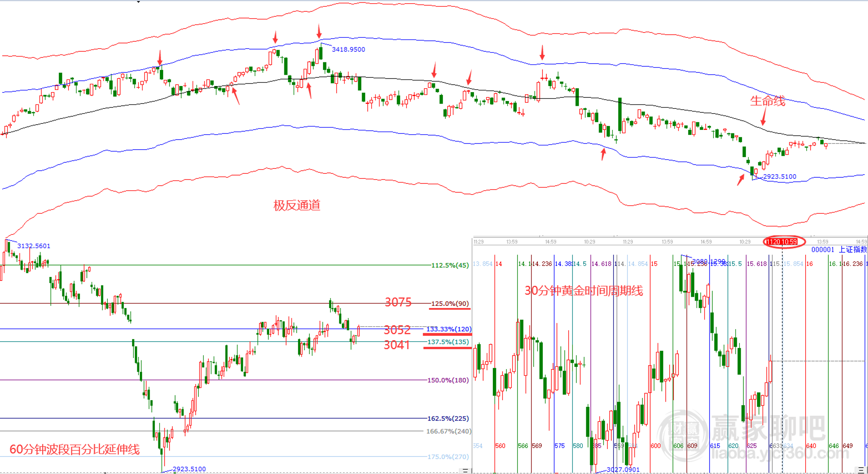This screenshot has width=868, height=474.
Task: Click the 133.33%(120) level label
Action: pyautogui.click(x=449, y=329)
